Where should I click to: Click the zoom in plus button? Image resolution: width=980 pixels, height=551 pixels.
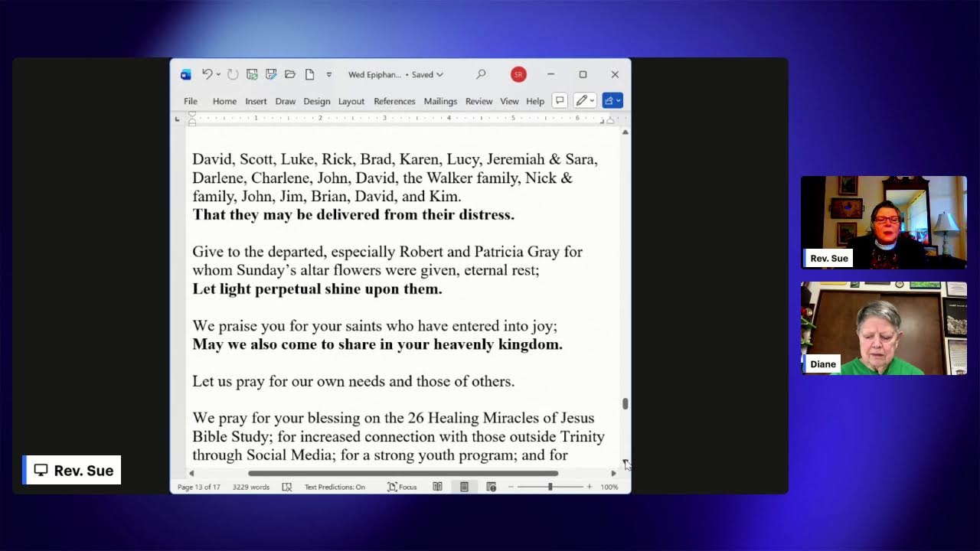(x=589, y=487)
